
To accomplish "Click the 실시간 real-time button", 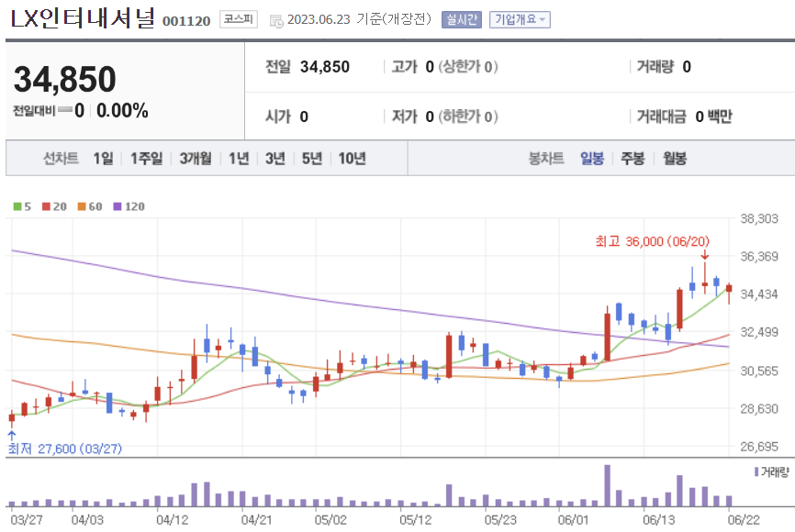I will coord(462,20).
